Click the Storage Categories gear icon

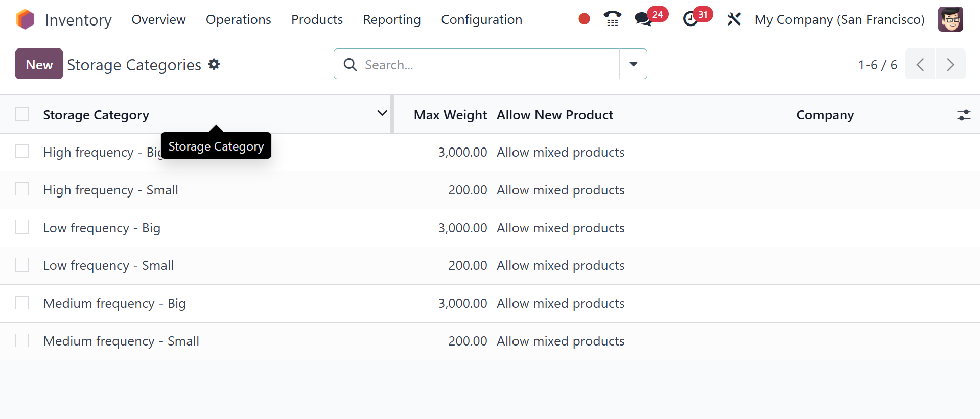214,64
